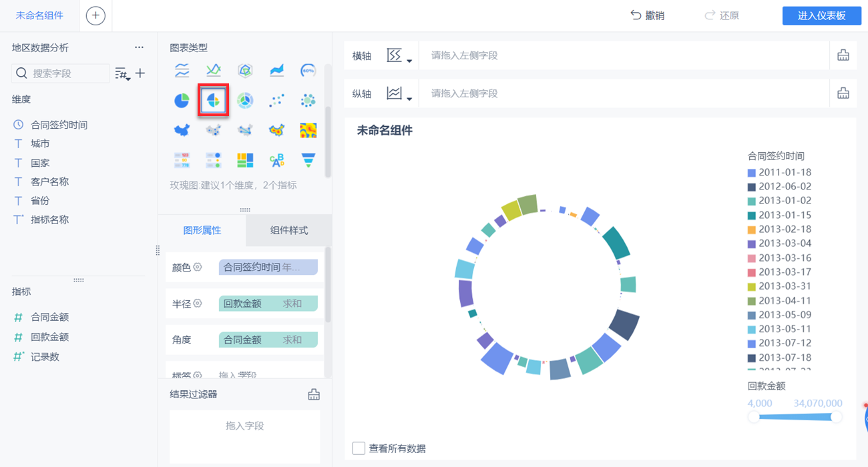Open the 回款金额 求和 radius field menu
This screenshot has height=467, width=868.
coord(268,304)
